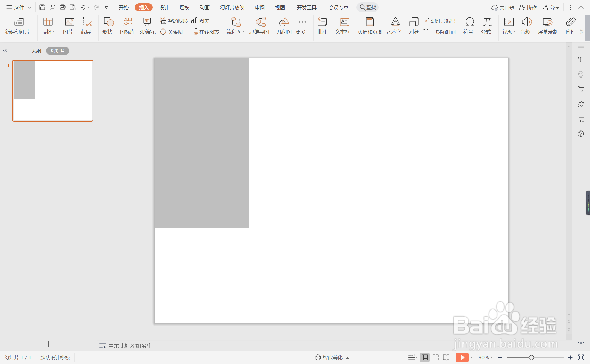
Task: Start 屏幕录制 screen recording
Action: pos(547,26)
